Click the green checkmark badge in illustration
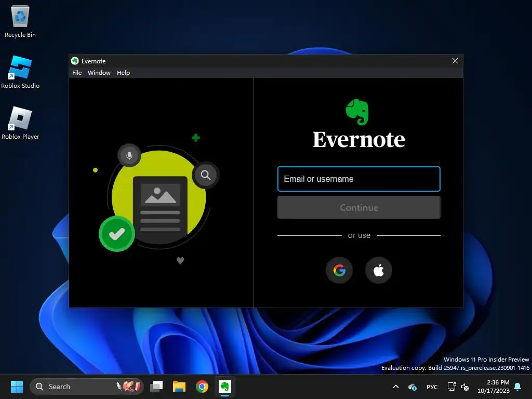Screen dimensions: 532x399 (117, 234)
